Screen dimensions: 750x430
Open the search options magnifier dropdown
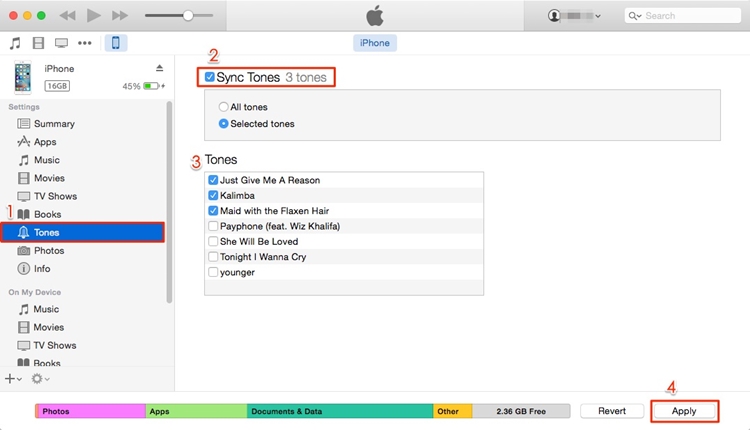click(635, 16)
